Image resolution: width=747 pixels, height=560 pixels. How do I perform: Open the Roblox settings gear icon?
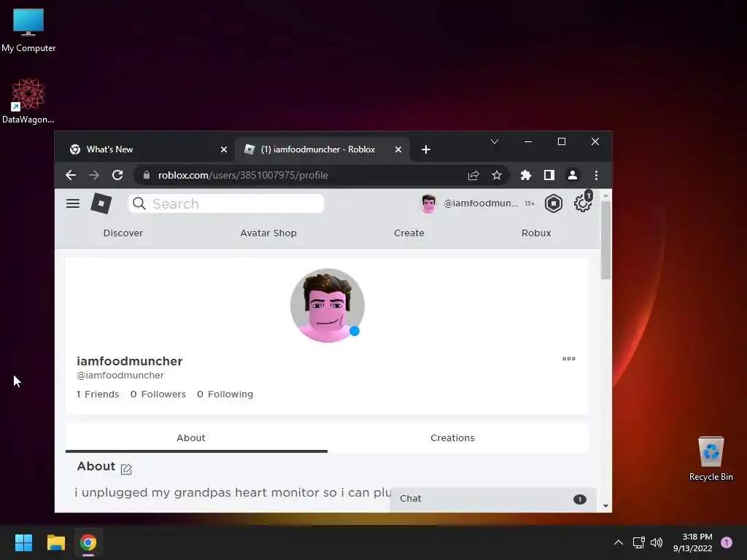582,204
